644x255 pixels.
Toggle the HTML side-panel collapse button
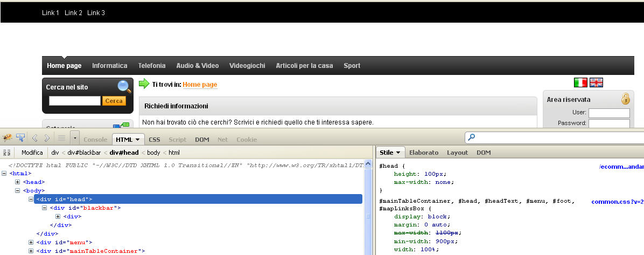tap(7, 153)
